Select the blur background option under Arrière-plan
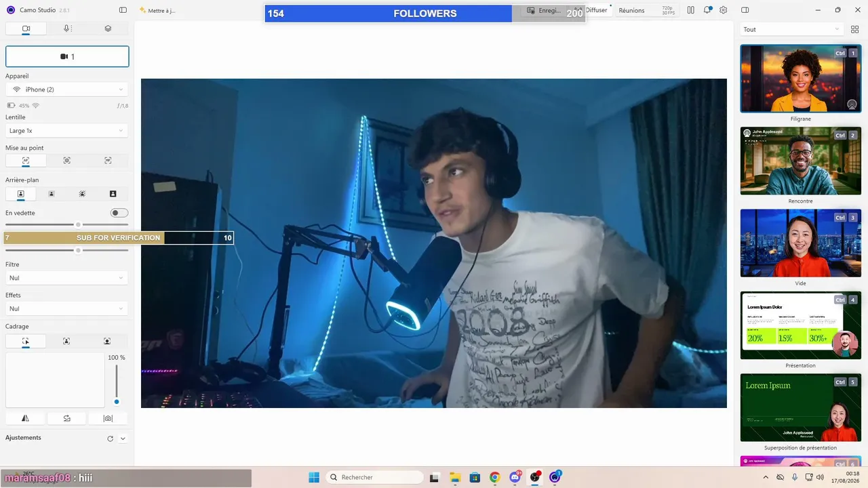 (82, 194)
